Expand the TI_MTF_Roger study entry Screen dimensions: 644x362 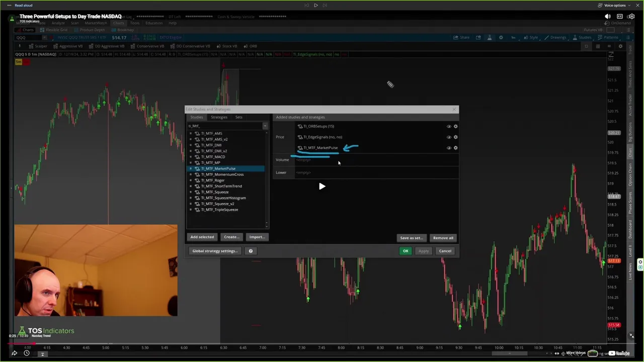tap(191, 180)
